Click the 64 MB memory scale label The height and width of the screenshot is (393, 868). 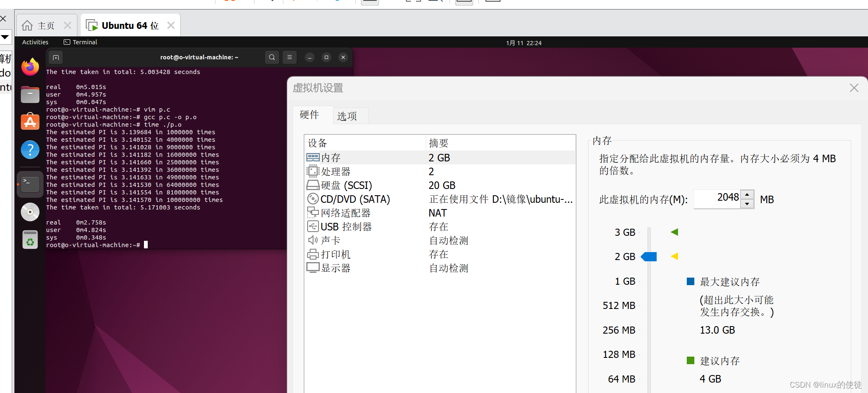coord(621,379)
